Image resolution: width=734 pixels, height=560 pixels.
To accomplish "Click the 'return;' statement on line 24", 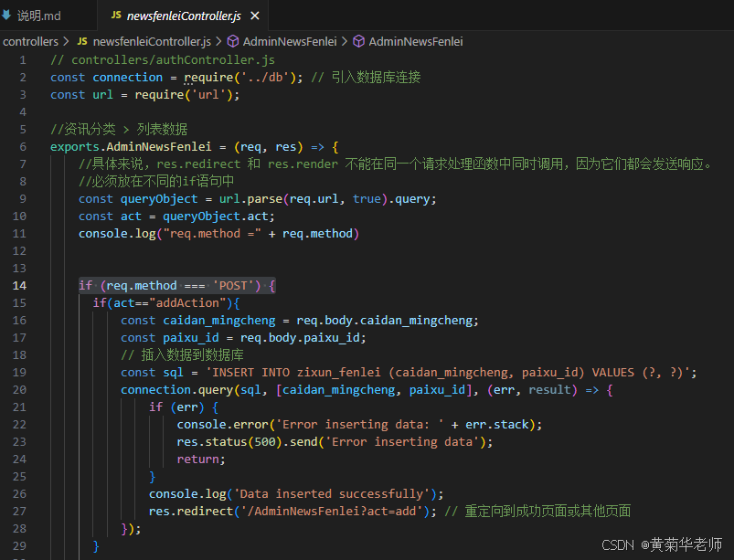I will click(x=201, y=459).
